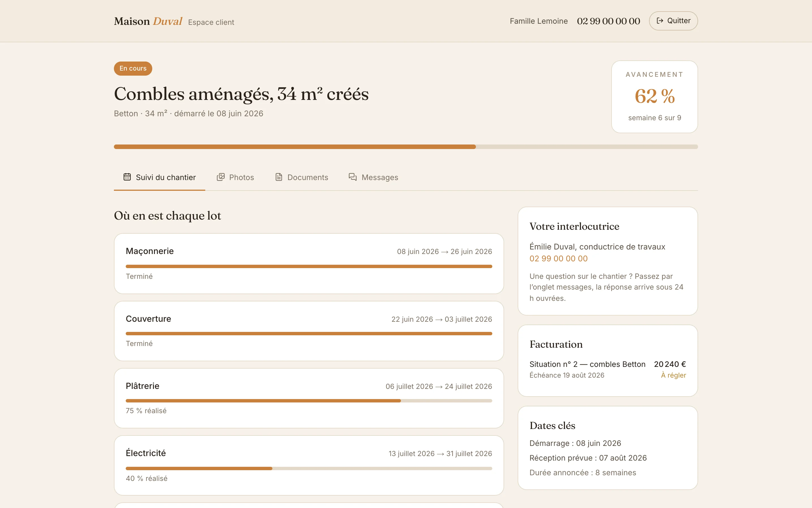Click the 75 % réalisé label
Screen dimensions: 812x508
(x=146, y=411)
